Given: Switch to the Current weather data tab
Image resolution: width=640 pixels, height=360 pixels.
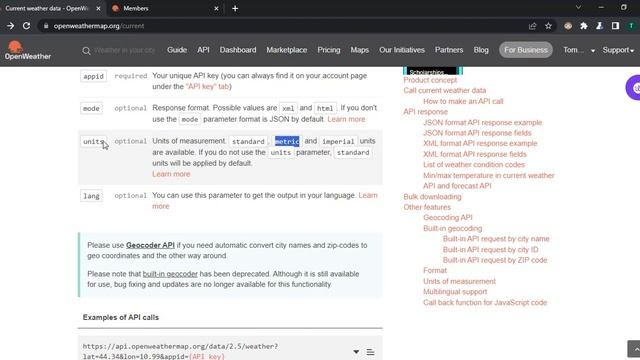Looking at the screenshot, I should (52, 8).
